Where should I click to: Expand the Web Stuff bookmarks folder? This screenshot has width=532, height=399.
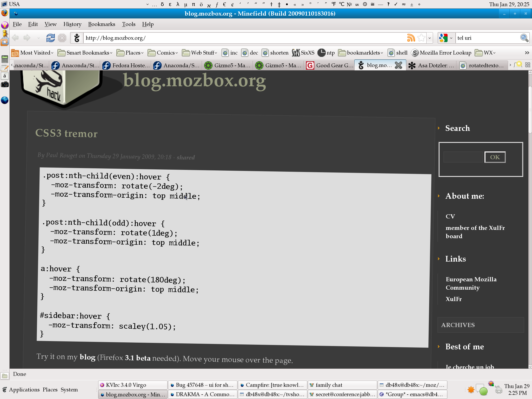pyautogui.click(x=200, y=53)
